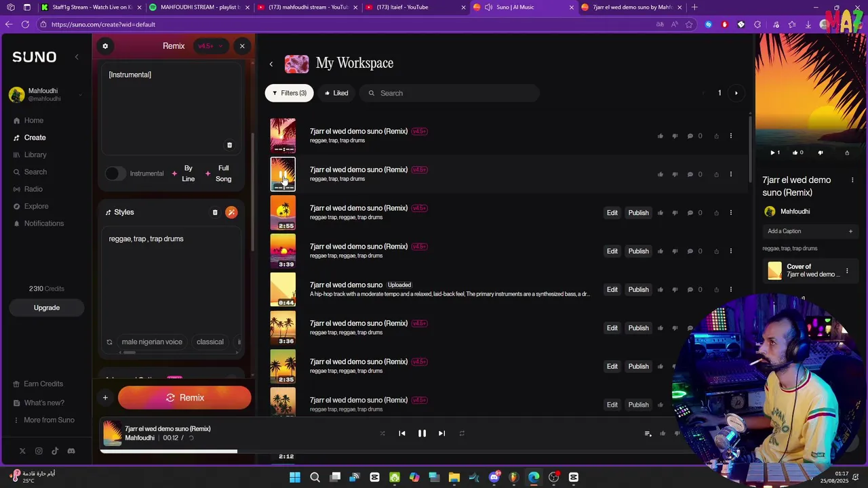Click the orange magic wand Styles icon
The image size is (868, 488).
(231, 212)
